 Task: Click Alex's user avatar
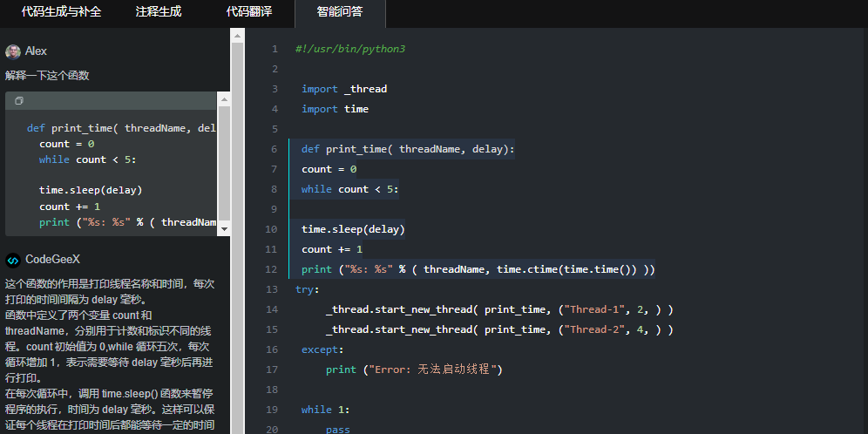pyautogui.click(x=13, y=51)
